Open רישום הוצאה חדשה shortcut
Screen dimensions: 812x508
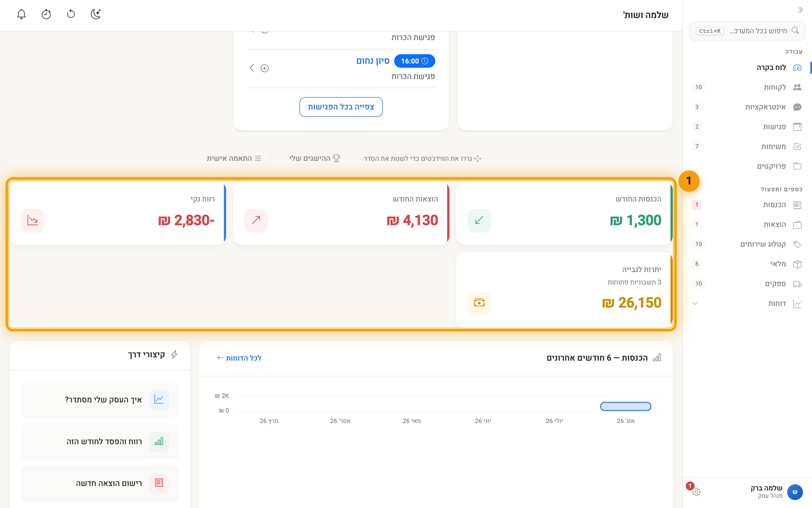(100, 483)
